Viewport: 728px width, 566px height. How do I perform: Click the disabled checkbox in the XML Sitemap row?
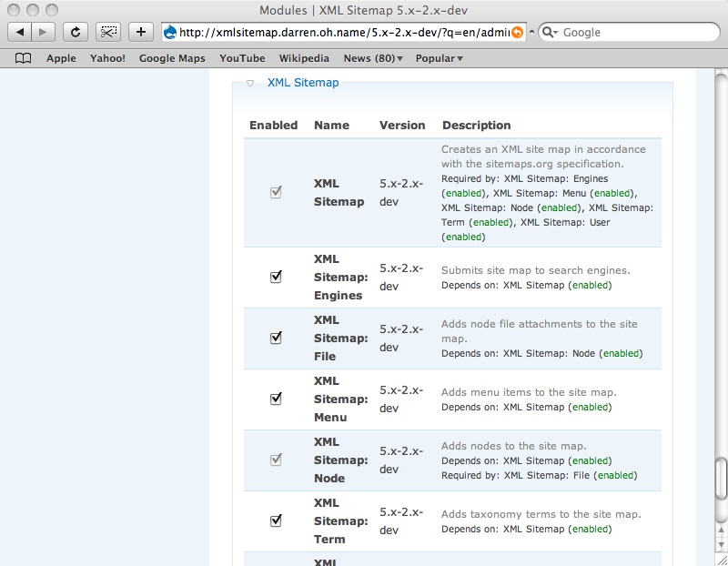pos(276,192)
